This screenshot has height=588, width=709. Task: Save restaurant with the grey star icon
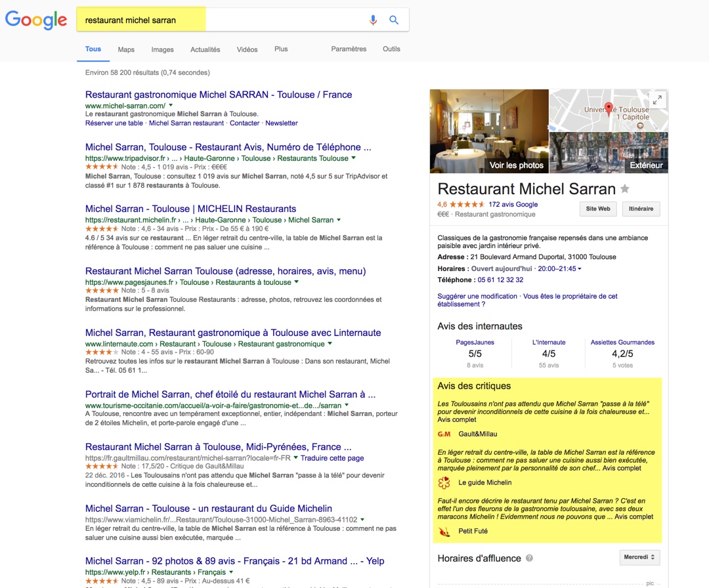625,188
